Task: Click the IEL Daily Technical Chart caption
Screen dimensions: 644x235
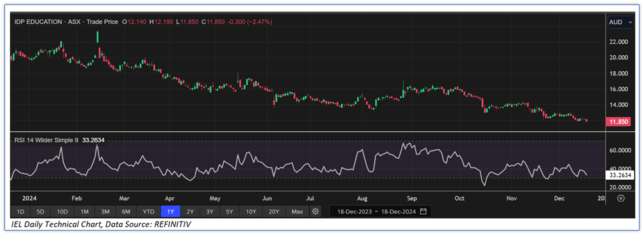Action: point(101,224)
